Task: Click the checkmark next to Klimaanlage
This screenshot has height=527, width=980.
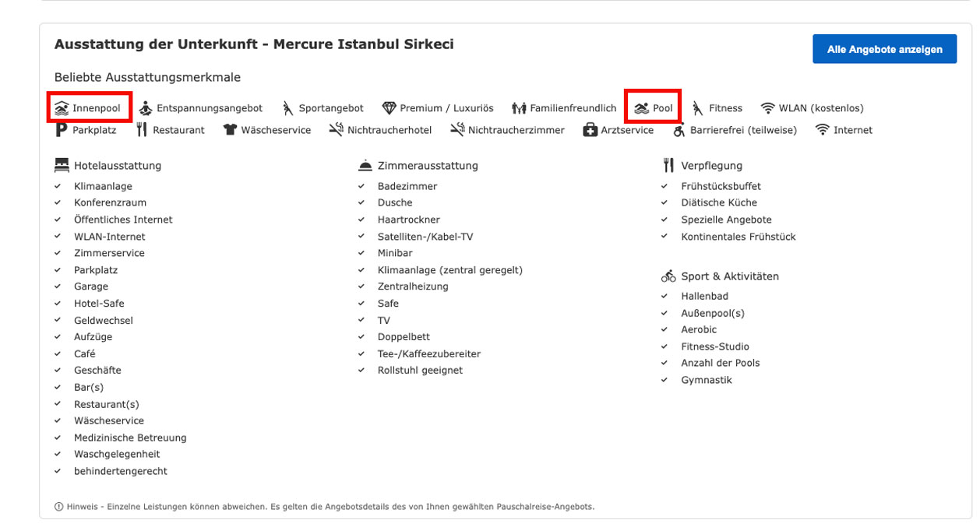Action: click(58, 187)
